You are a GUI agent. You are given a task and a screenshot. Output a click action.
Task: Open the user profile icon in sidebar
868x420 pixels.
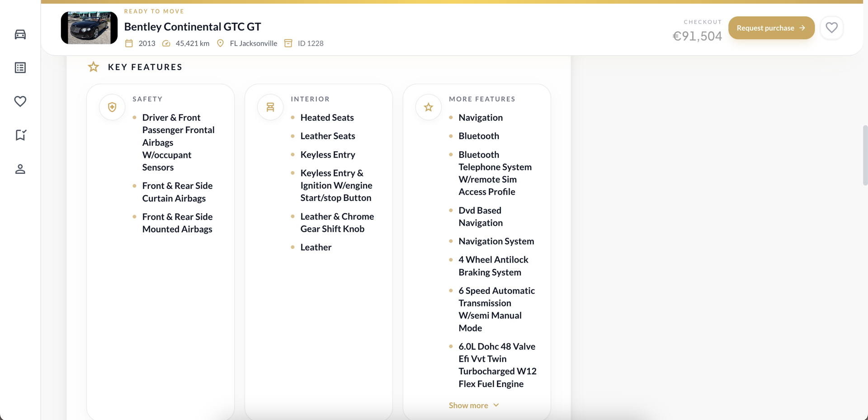click(x=20, y=169)
